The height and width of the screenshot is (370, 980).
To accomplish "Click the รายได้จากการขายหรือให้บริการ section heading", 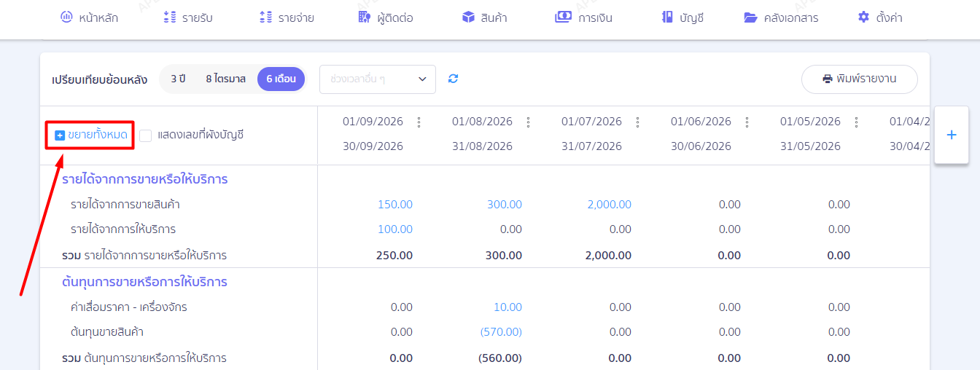I will coord(144,179).
